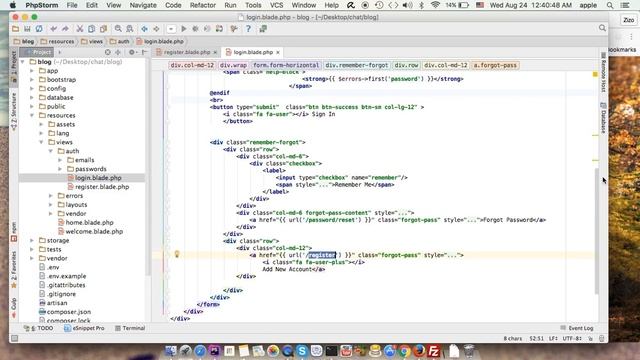Open the Terminal tool window
The width and height of the screenshot is (640, 360).
coord(130,328)
